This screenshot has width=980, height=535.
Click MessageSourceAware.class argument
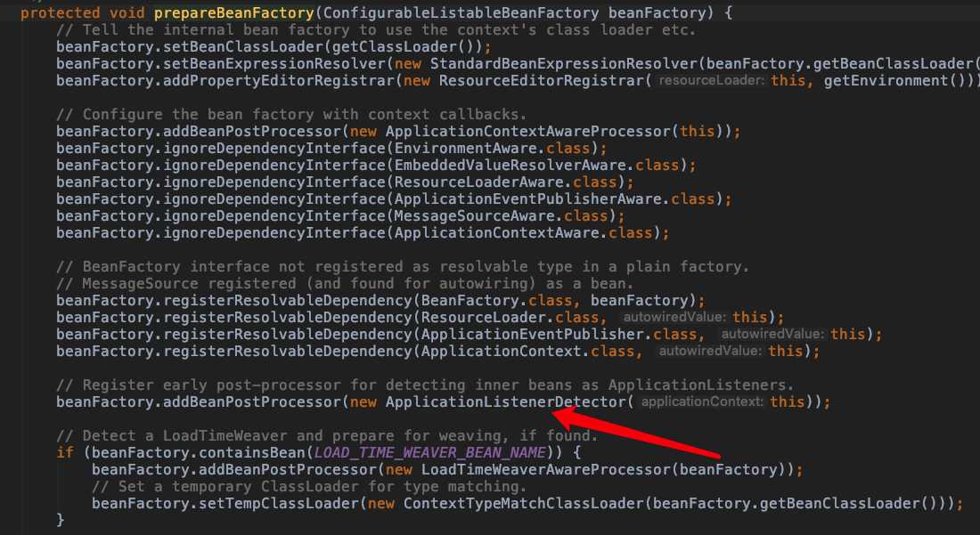click(x=501, y=215)
